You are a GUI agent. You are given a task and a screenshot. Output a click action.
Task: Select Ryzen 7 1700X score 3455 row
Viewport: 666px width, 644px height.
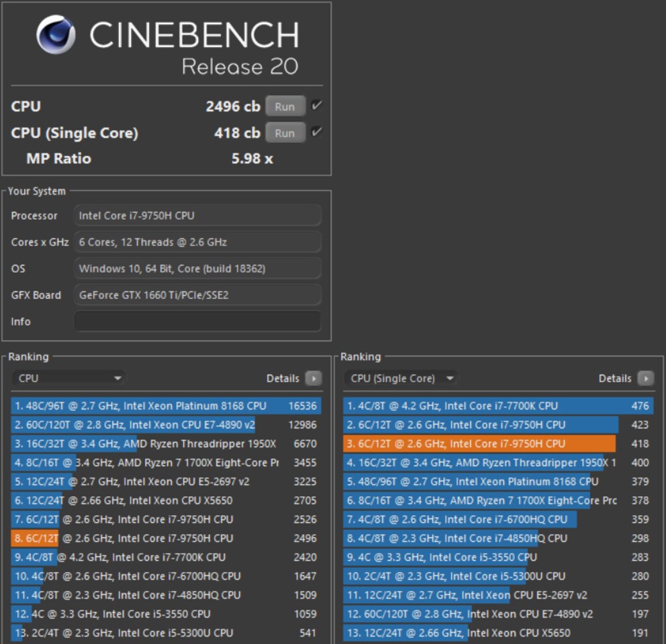tap(166, 463)
